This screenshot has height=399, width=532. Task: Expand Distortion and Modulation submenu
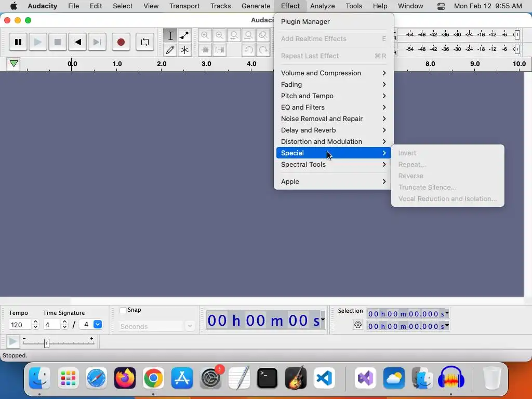(334, 141)
